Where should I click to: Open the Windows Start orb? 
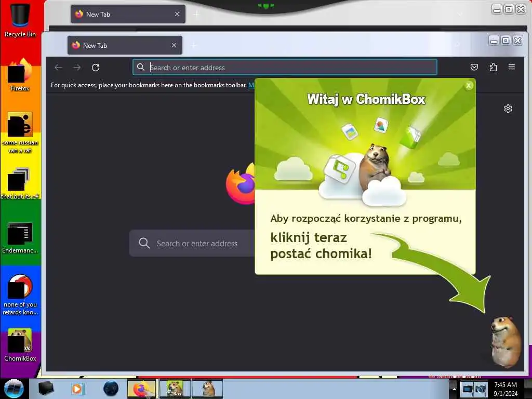[14, 389]
